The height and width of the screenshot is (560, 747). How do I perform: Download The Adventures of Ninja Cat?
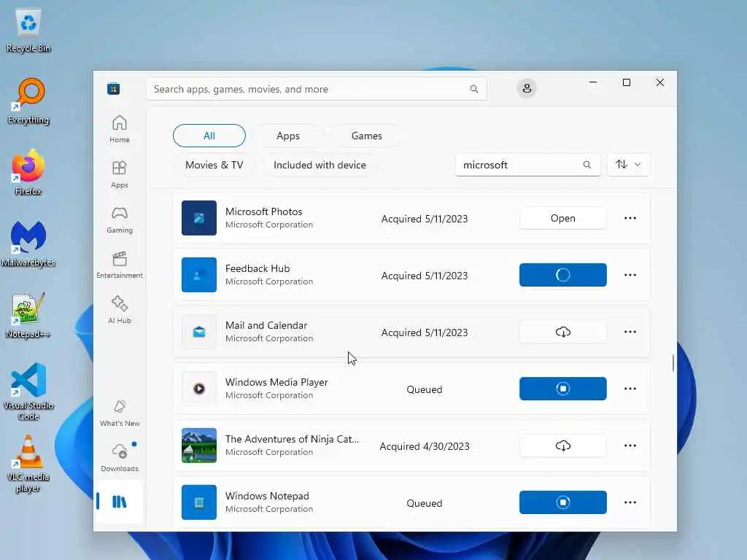click(x=562, y=446)
